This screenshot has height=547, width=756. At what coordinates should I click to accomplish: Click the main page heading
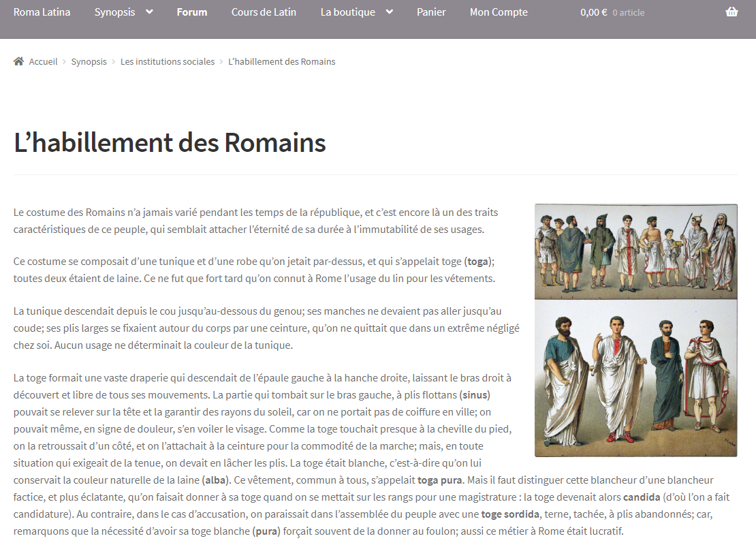[x=170, y=142]
